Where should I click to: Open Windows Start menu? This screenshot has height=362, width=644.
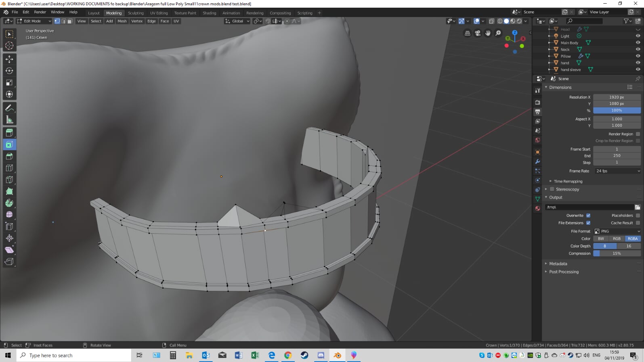point(8,355)
